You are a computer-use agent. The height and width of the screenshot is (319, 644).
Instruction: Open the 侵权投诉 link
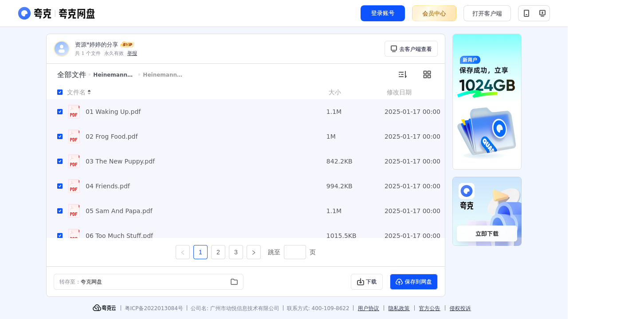[460, 308]
